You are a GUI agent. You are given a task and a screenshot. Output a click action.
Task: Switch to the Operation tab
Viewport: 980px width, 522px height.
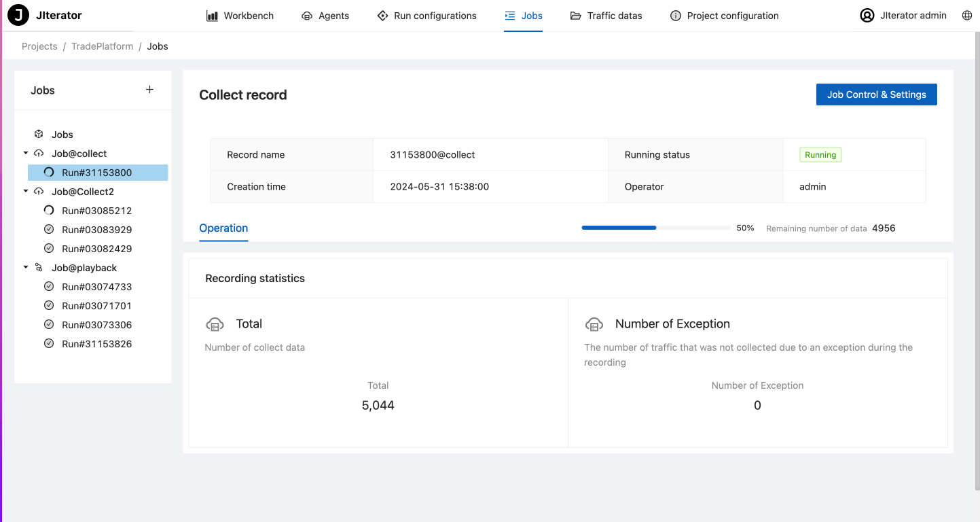[x=223, y=228]
